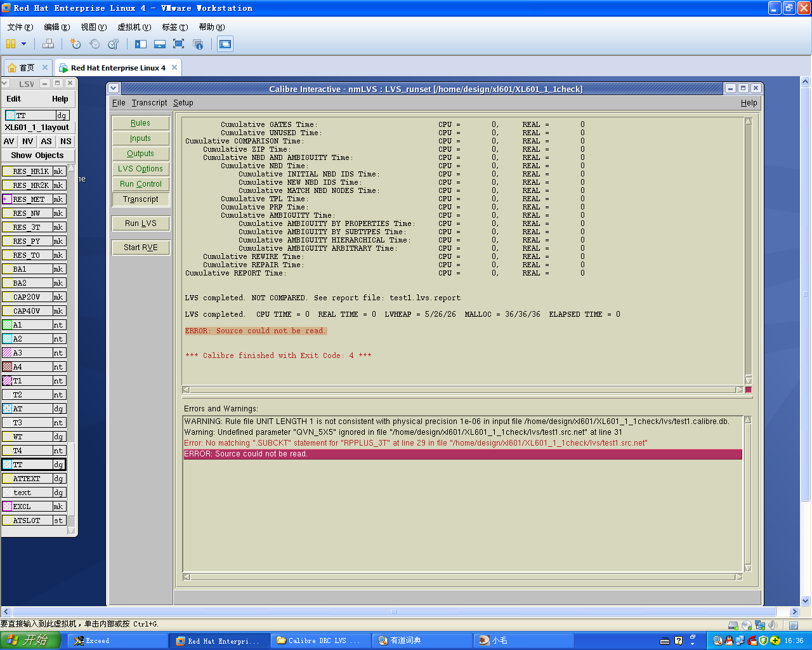The width and height of the screenshot is (812, 650).
Task: Click the VMware sound device status icon
Action: pos(773,625)
